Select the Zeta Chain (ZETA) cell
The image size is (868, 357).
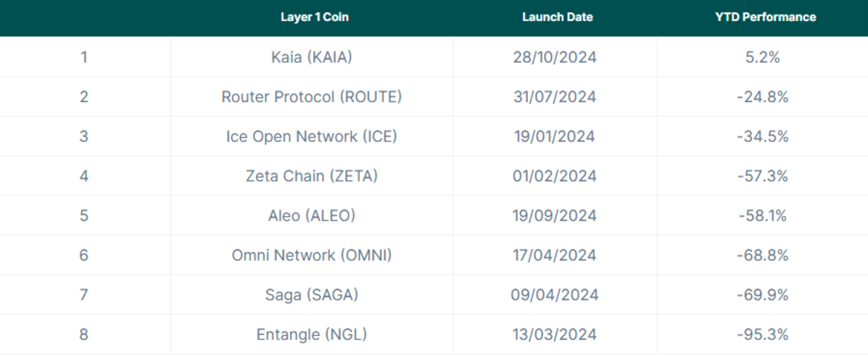[x=311, y=176]
